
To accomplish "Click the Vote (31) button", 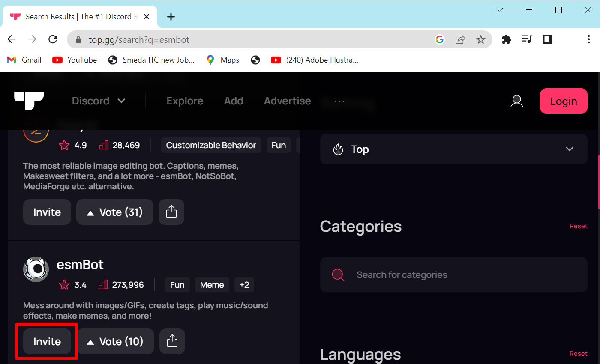I will tap(115, 212).
